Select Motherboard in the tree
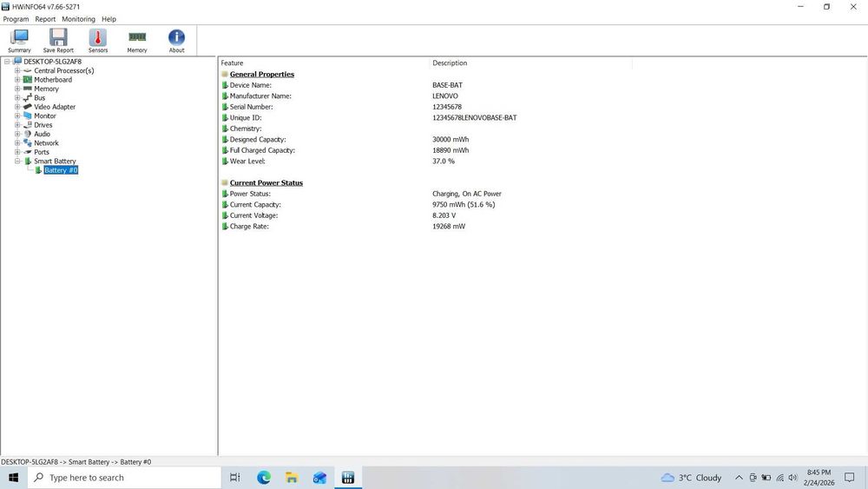 click(x=53, y=80)
